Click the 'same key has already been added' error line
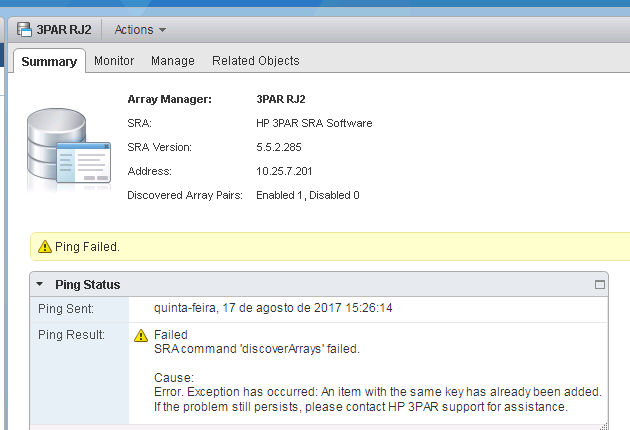Screen dimensions: 630x430 point(378,392)
